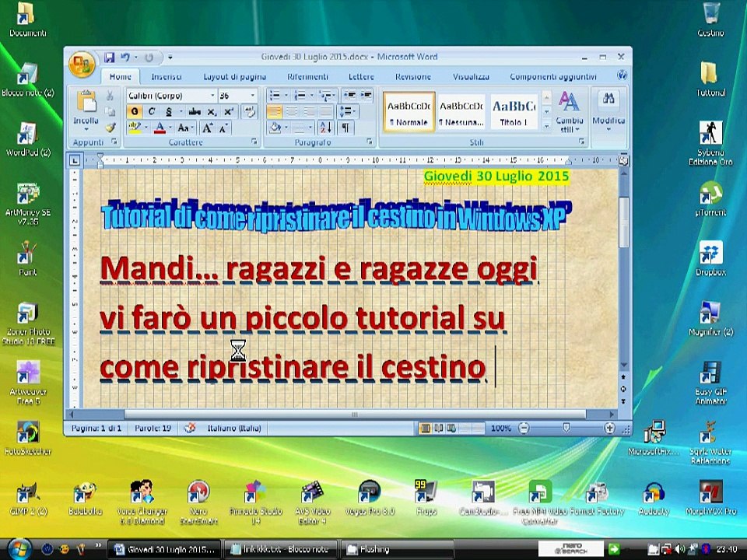The height and width of the screenshot is (560, 747).
Task: Justify the paragraph text
Action: point(326,112)
